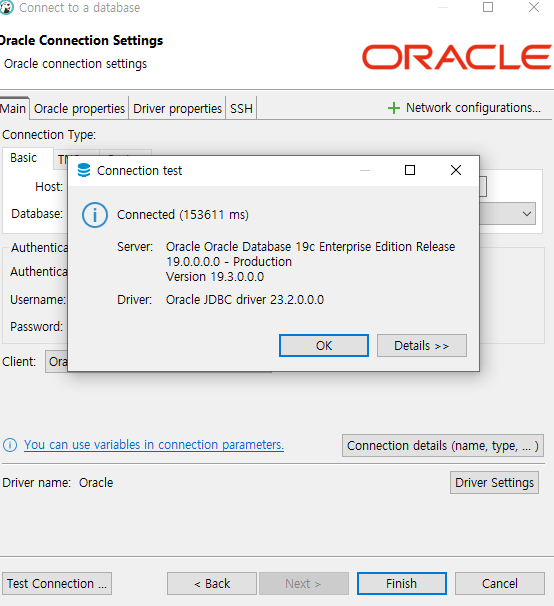Click the Oracle logo
The height and width of the screenshot is (606, 554).
[x=457, y=57]
